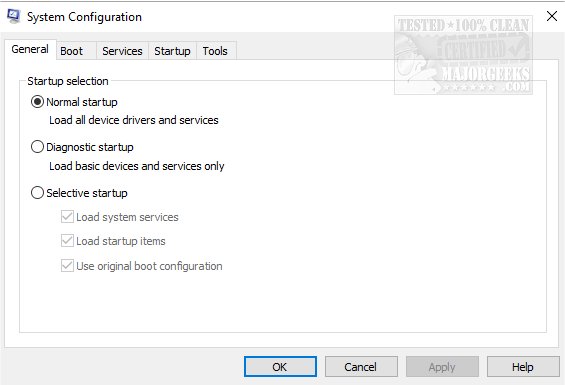
Task: Choose the Selective startup radio button
Action: click(37, 193)
